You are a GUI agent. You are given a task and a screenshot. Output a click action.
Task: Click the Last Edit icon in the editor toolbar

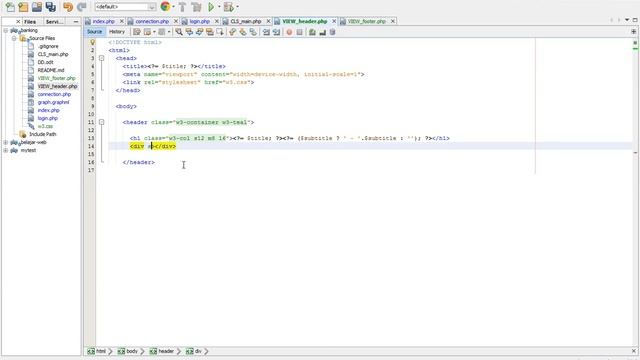[137, 32]
